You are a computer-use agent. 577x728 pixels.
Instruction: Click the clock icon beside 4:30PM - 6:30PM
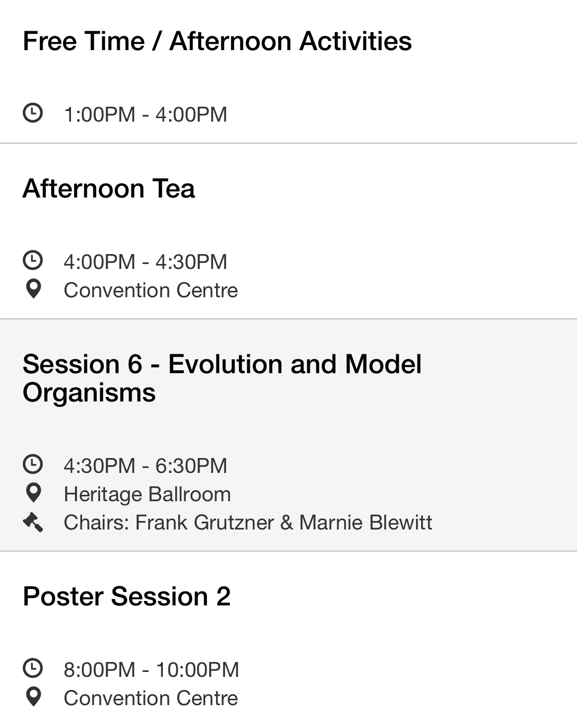[33, 464]
